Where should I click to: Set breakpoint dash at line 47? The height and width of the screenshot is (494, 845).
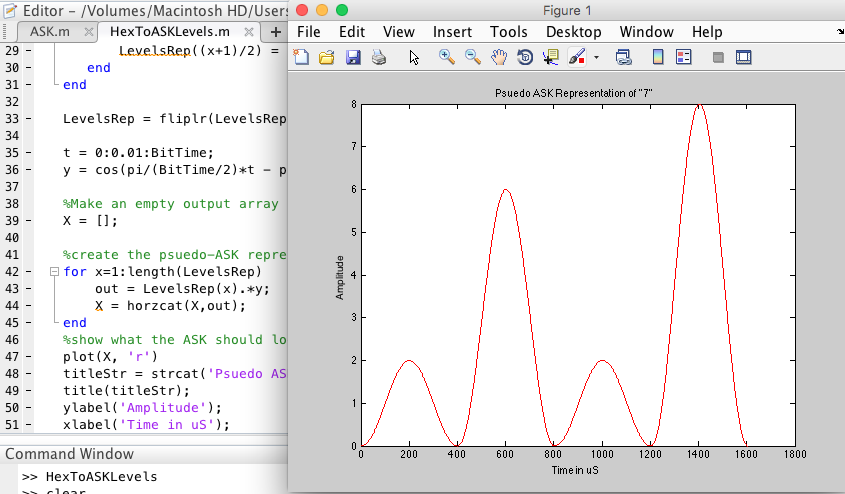pos(28,357)
